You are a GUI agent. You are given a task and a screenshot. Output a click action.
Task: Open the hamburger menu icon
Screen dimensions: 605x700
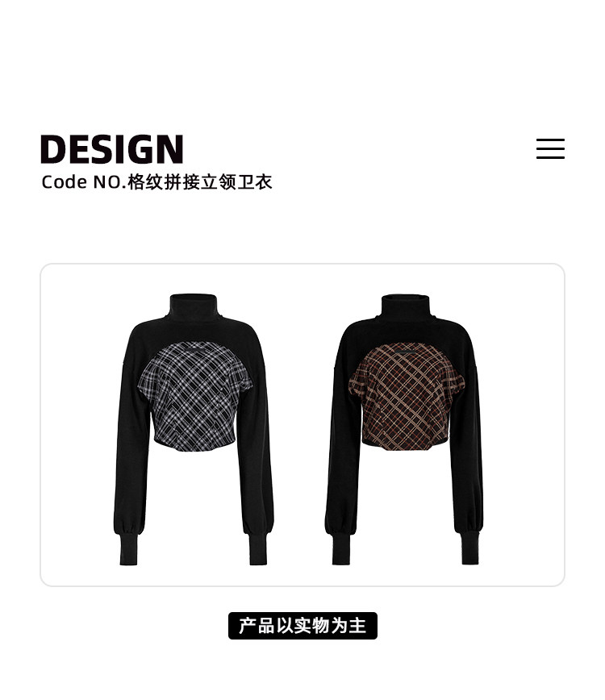550,148
